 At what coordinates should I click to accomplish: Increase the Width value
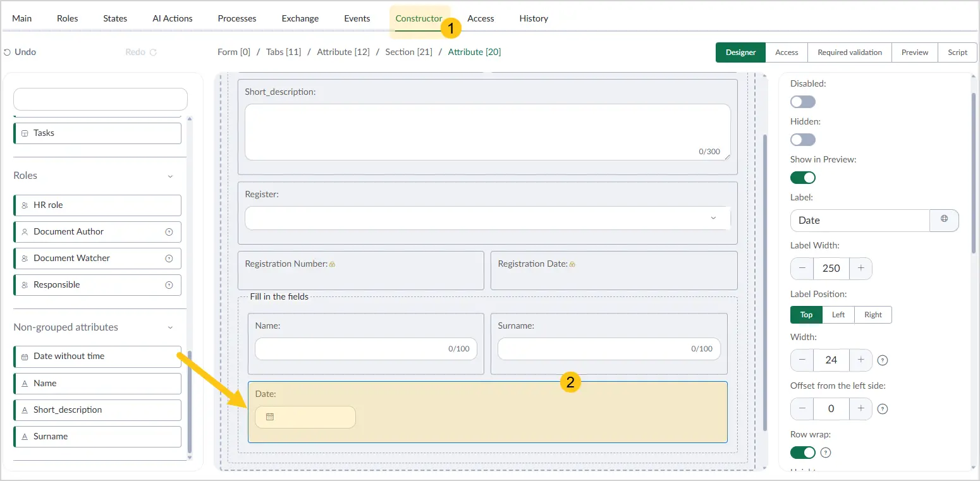(861, 360)
